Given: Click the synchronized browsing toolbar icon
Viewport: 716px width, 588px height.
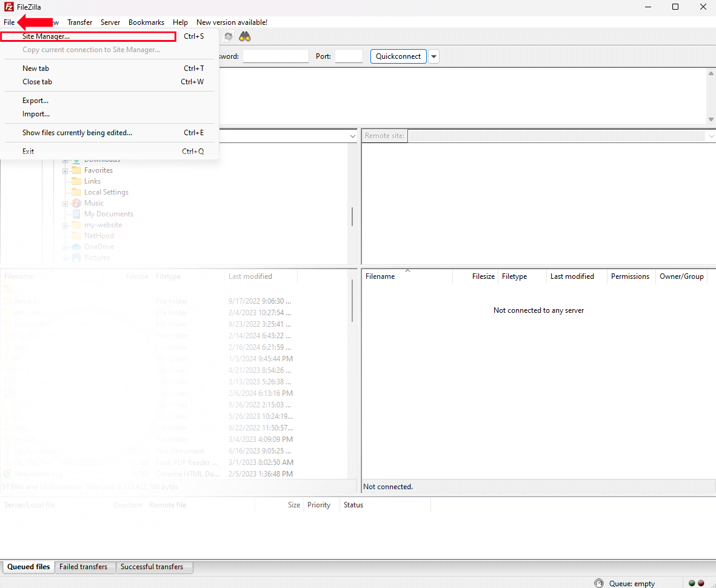Looking at the screenshot, I should (x=229, y=36).
